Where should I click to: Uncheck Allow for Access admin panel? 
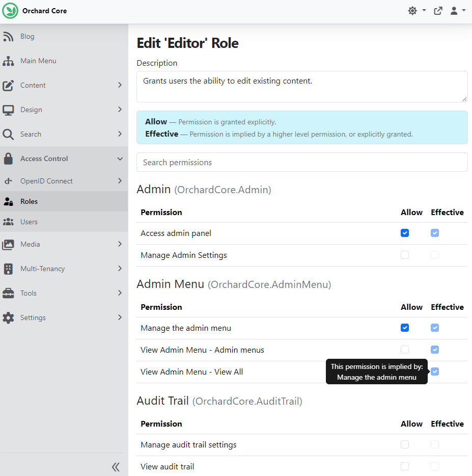coord(405,233)
